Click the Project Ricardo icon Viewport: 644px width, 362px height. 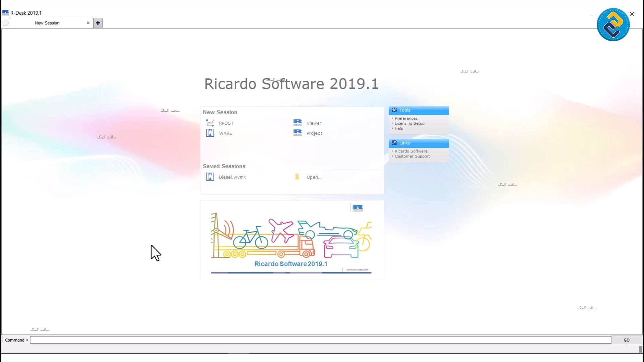tap(298, 133)
